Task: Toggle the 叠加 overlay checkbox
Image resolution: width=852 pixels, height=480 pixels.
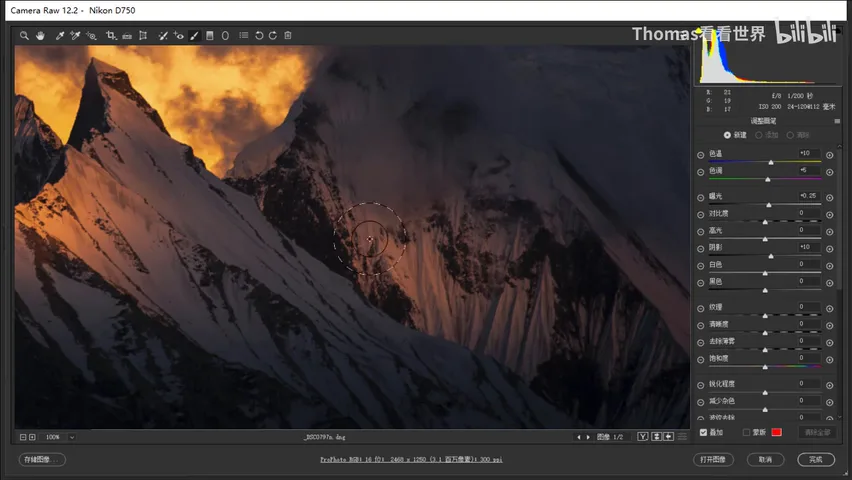Action: point(703,432)
